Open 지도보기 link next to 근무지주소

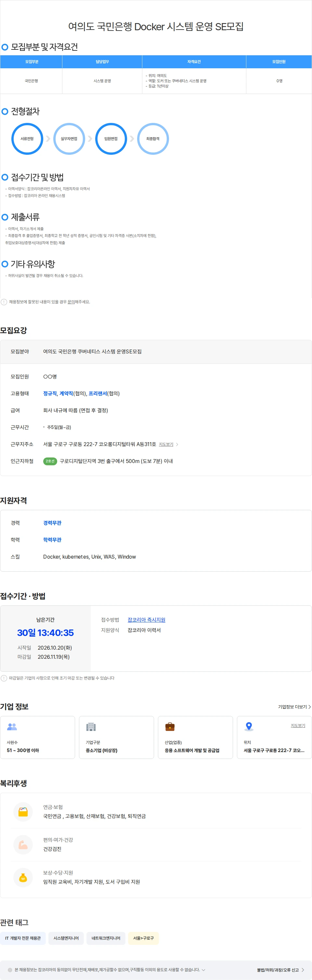tap(166, 444)
